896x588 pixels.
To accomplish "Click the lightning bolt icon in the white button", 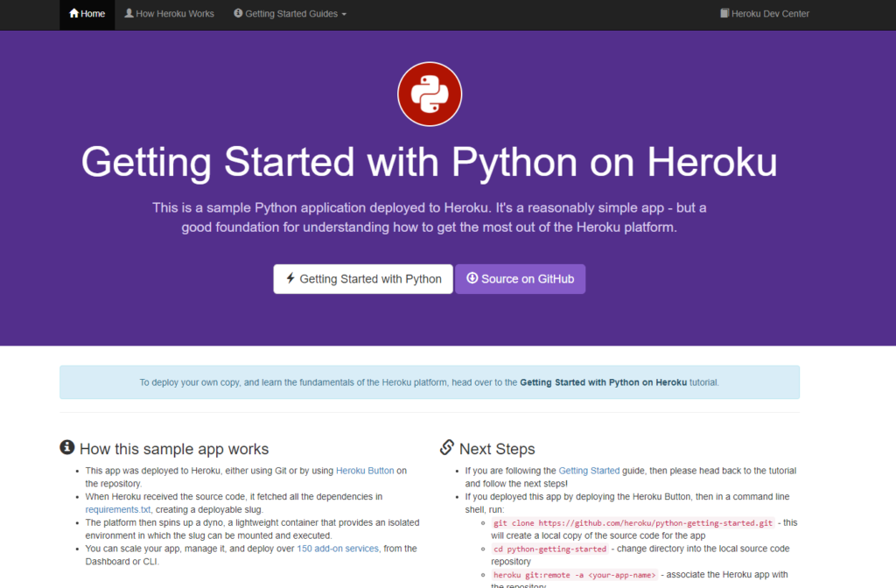I will [x=290, y=278].
